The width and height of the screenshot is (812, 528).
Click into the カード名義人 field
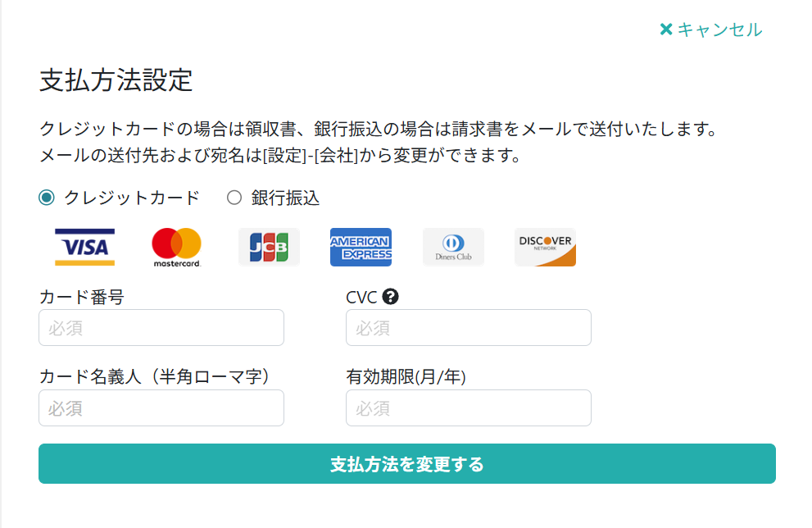click(161, 407)
